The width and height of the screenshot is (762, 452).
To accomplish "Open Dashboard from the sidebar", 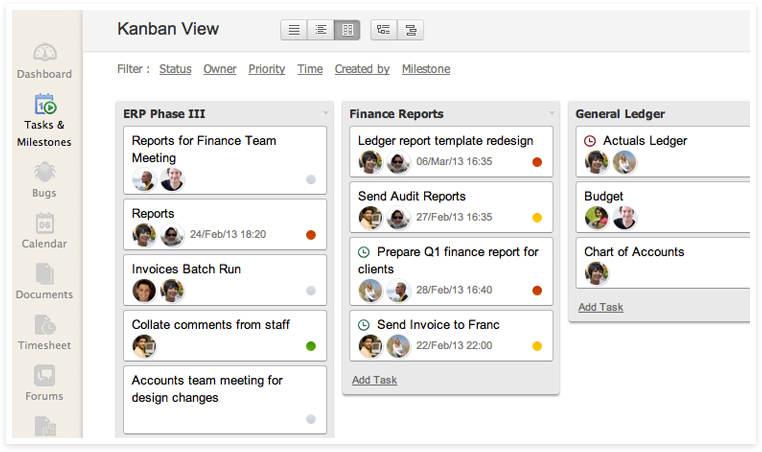I will 44,61.
